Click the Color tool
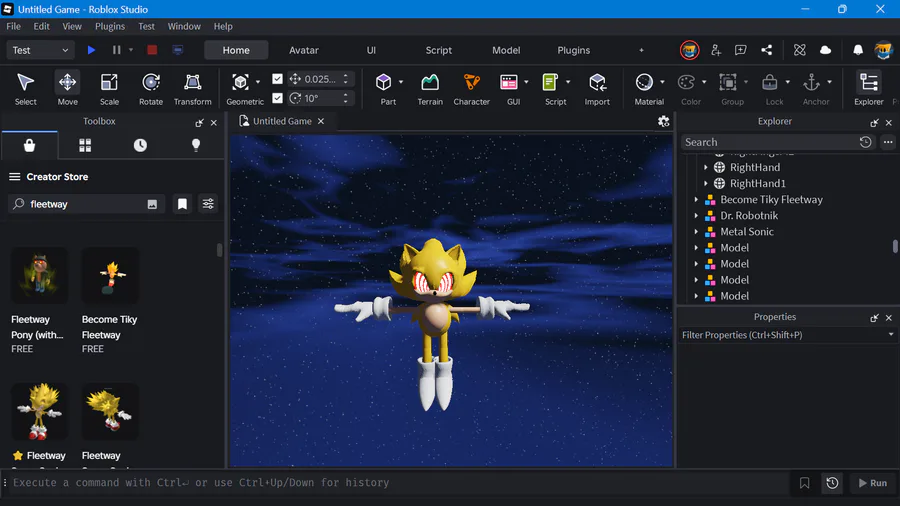The image size is (900, 506). (x=686, y=88)
